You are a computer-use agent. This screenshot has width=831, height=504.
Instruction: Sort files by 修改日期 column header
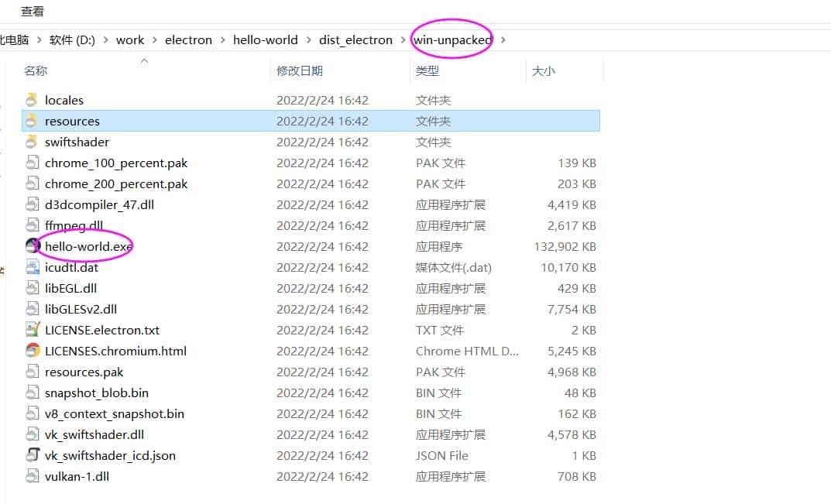point(300,70)
